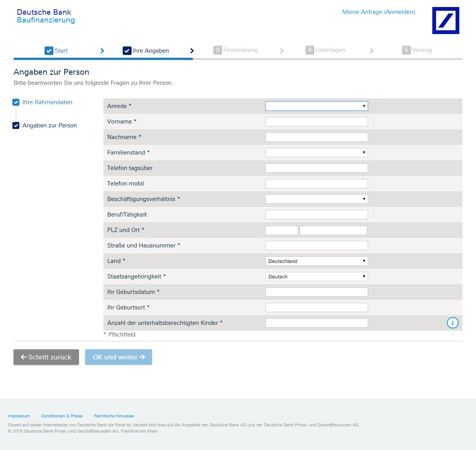The height and width of the screenshot is (450, 476).
Task: Open the Staatsangehörigkeit dropdown showing Deutsch
Action: pos(317,277)
